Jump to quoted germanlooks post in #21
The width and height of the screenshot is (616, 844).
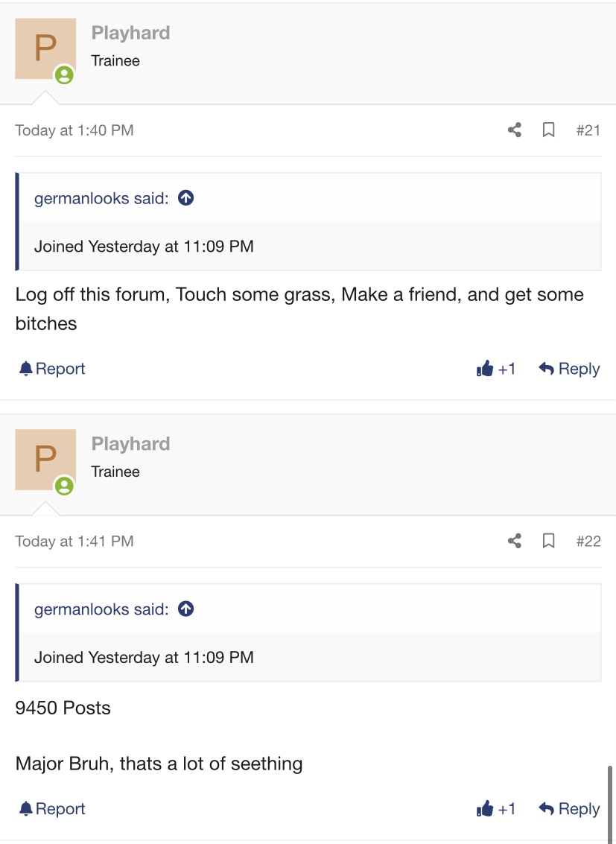(x=186, y=198)
